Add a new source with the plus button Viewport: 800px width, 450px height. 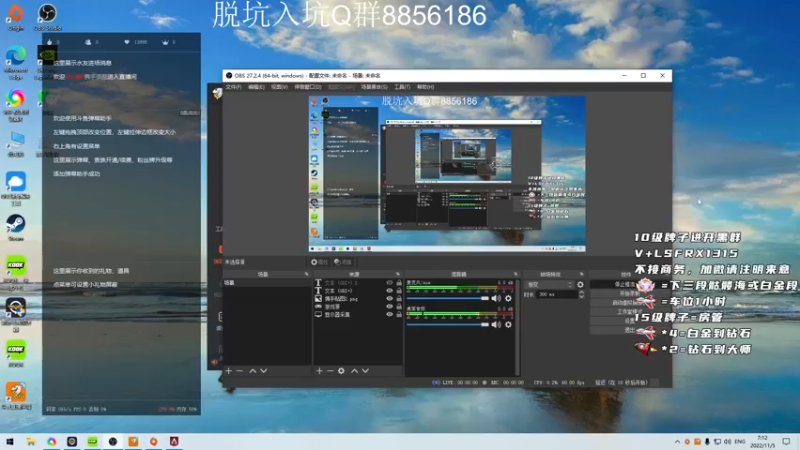pos(319,371)
